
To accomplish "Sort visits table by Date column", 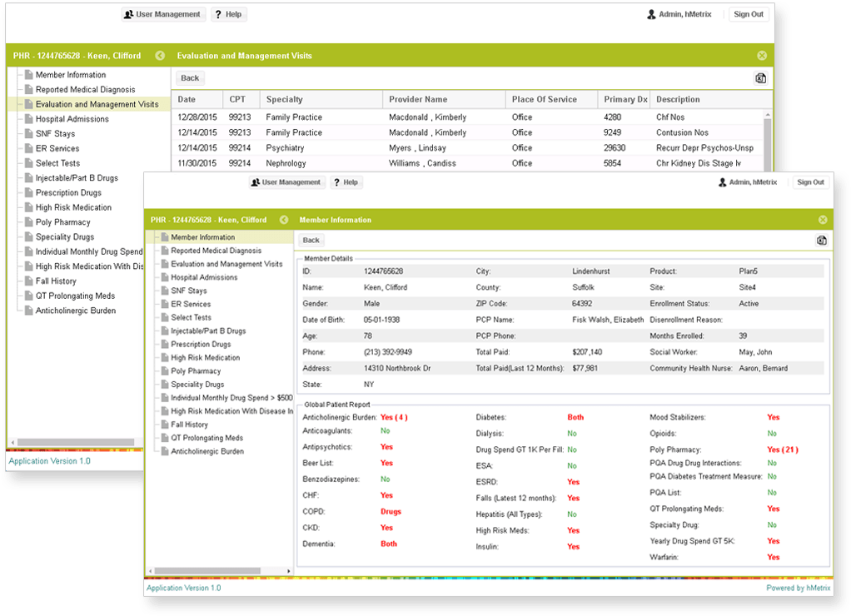I will coord(187,100).
